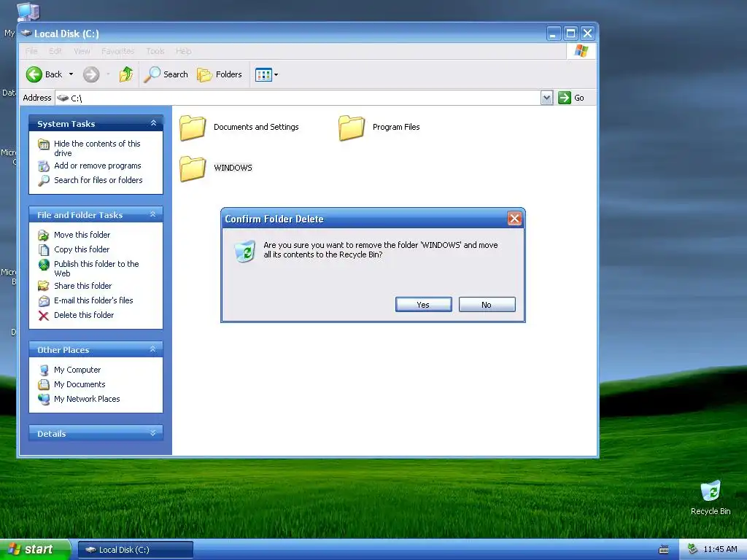Click the green Back arrow icon
The image size is (747, 560).
coord(34,74)
